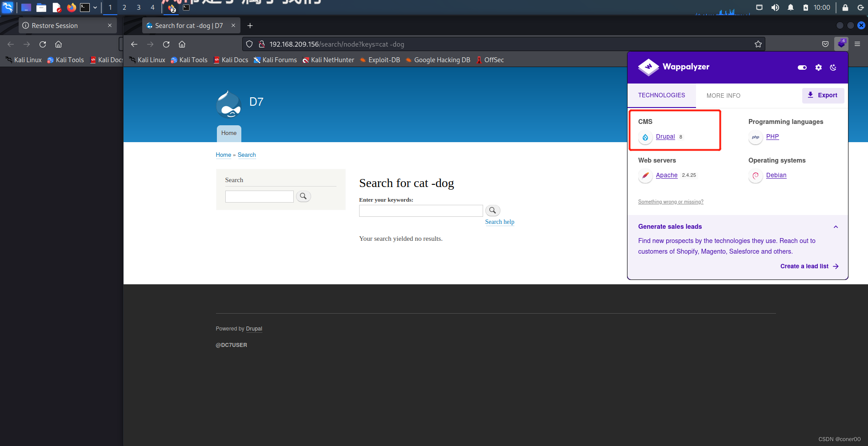The width and height of the screenshot is (868, 446).
Task: Click the Export button in Wappalyzer
Action: point(823,95)
